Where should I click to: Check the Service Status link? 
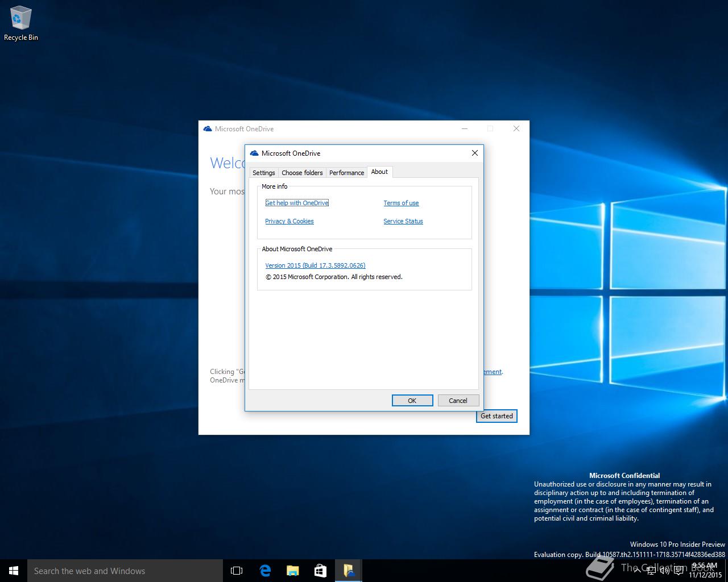(x=403, y=221)
